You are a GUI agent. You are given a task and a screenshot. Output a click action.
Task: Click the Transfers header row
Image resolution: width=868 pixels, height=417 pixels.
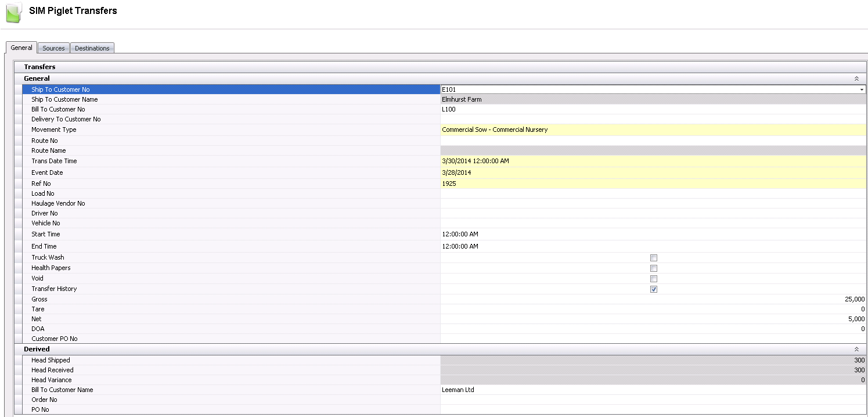coord(441,67)
